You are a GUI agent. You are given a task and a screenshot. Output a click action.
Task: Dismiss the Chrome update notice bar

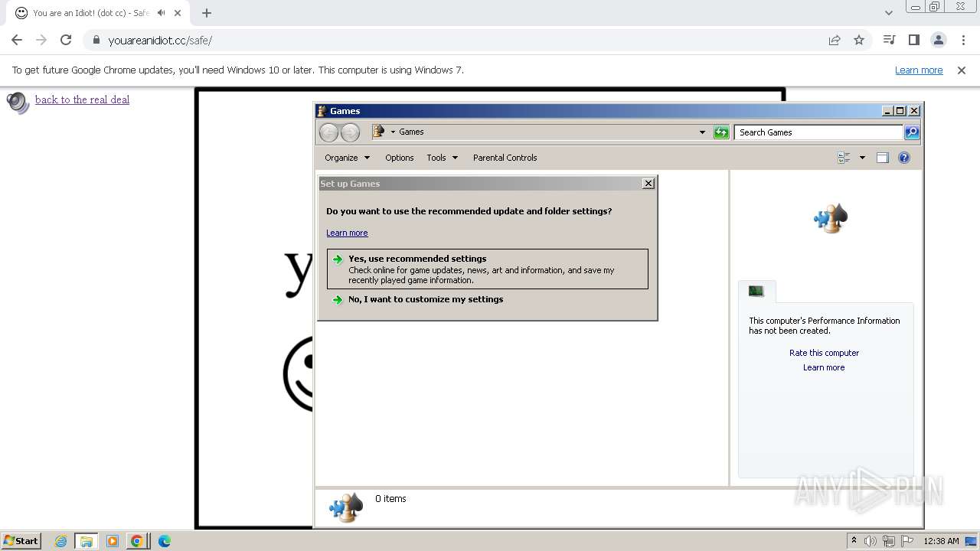[962, 70]
